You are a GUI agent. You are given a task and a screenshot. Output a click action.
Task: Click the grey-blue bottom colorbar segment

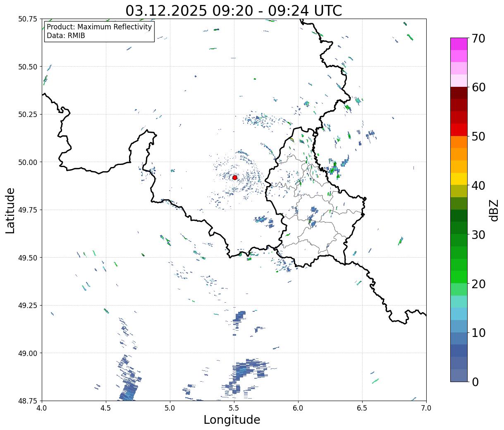tap(459, 375)
